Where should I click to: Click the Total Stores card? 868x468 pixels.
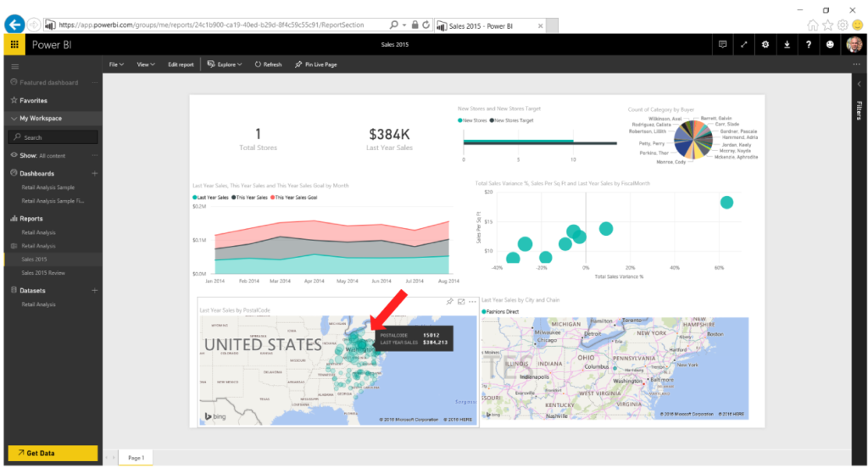pyautogui.click(x=258, y=138)
